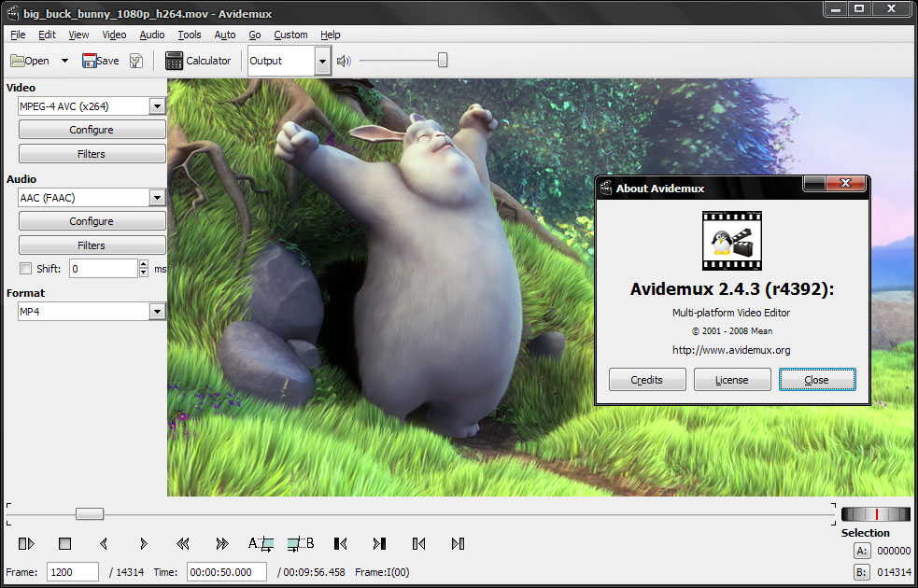918x588 pixels.
Task: Stop video playback
Action: point(64,543)
